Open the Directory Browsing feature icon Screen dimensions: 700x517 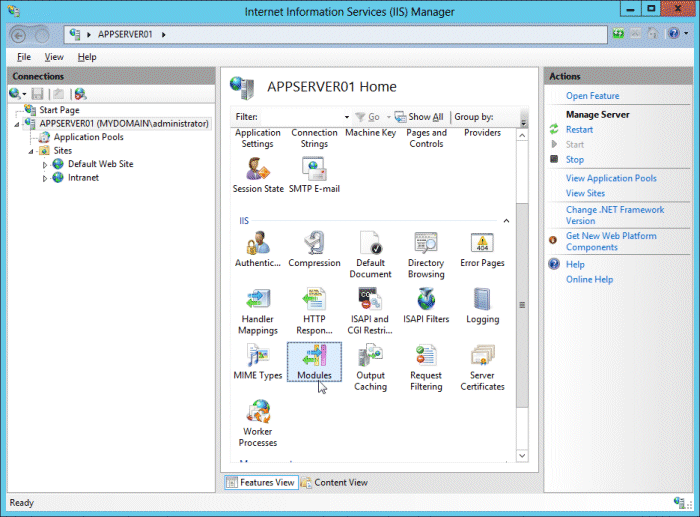click(426, 254)
